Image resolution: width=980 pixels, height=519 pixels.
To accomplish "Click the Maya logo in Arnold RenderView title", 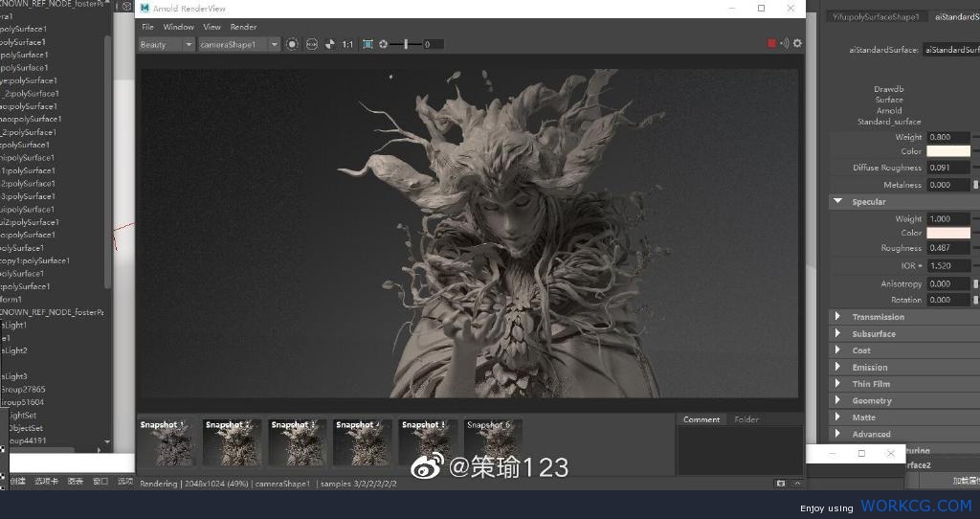I will (x=145, y=8).
